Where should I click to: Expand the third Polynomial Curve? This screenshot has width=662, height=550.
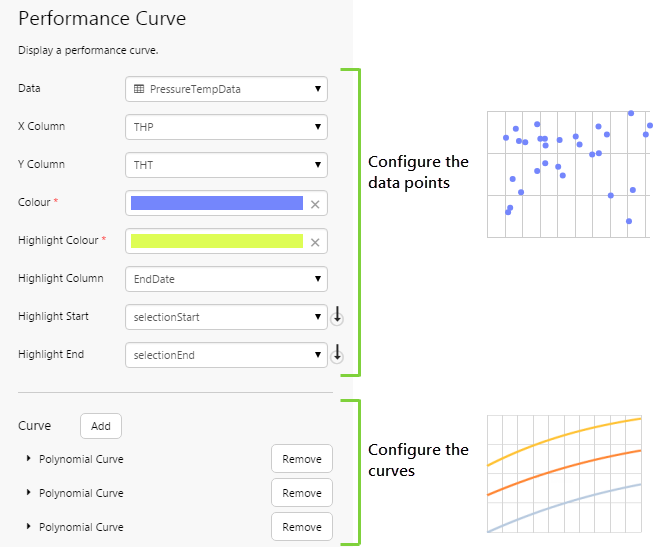coord(29,527)
